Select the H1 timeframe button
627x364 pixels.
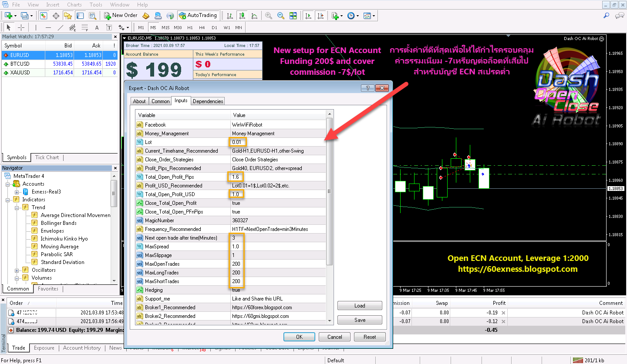[190, 28]
